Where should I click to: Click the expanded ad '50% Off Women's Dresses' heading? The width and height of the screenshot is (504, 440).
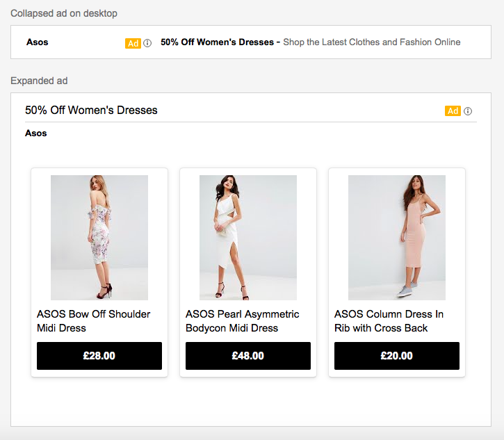pyautogui.click(x=91, y=111)
